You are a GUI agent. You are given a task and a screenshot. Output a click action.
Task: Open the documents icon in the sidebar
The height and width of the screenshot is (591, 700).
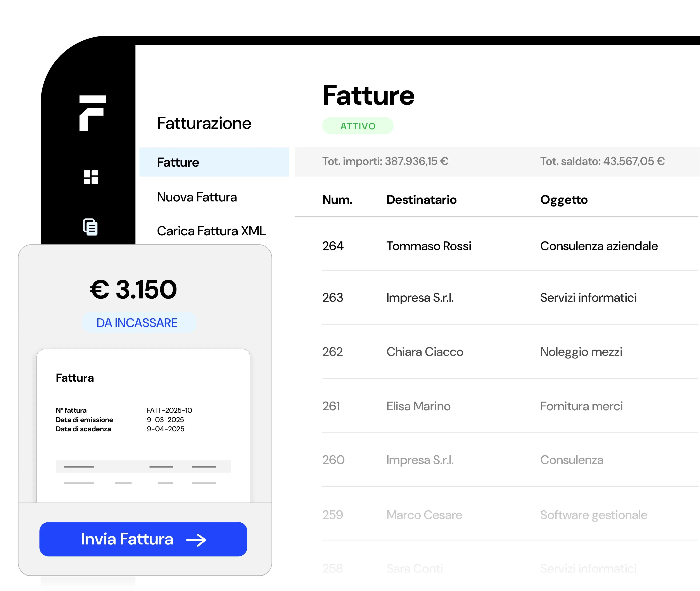90,227
